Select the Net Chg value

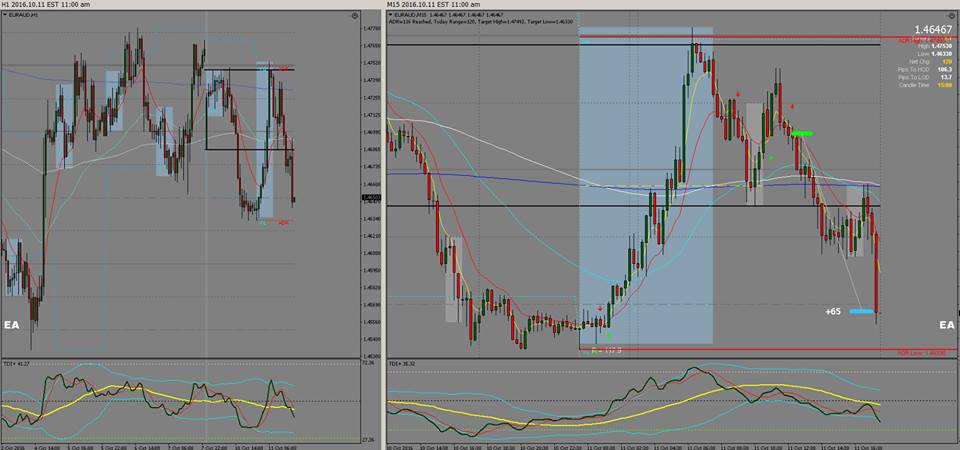coord(947,61)
